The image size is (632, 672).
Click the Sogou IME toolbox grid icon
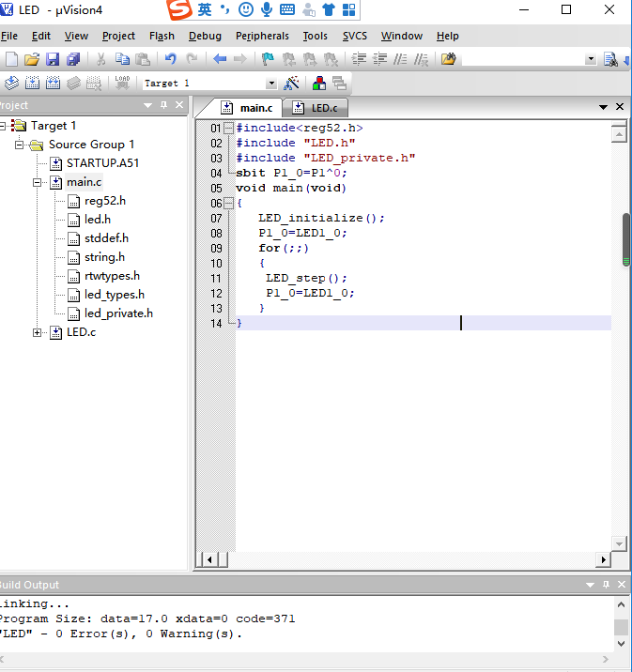[x=348, y=9]
